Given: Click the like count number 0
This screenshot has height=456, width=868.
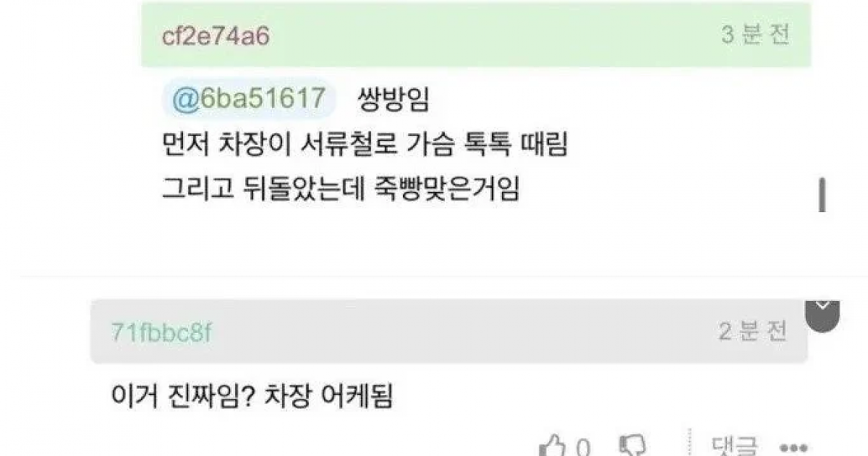Looking at the screenshot, I should coord(583,446).
